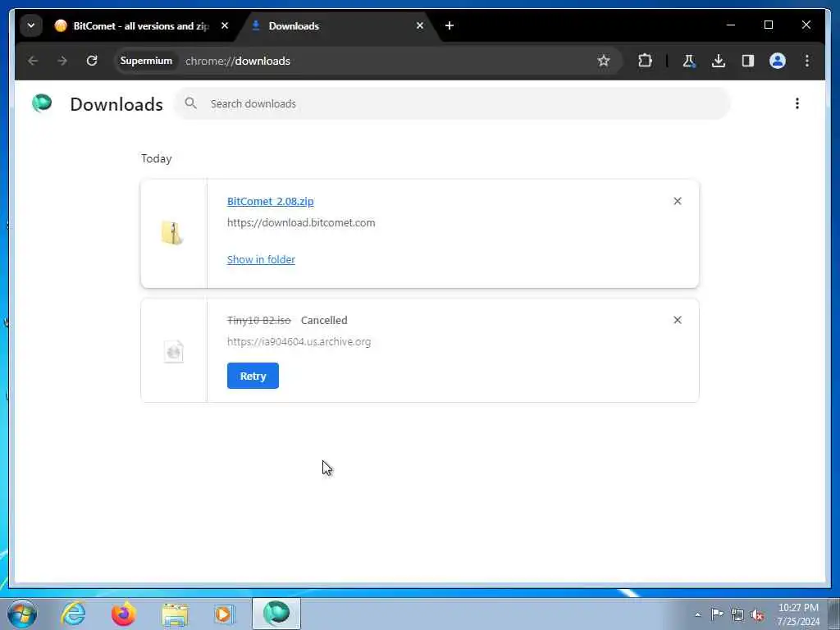Open the tab search dropdown arrow
The width and height of the screenshot is (840, 630).
[x=31, y=25]
